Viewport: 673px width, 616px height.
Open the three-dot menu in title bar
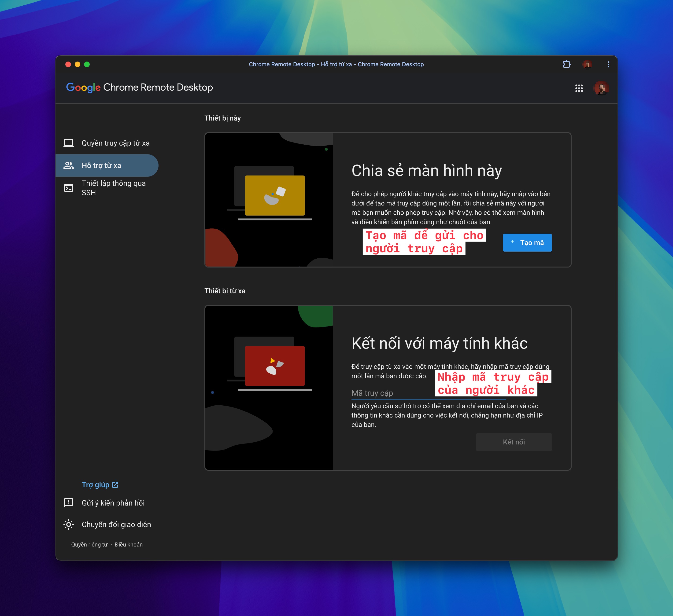pos(608,64)
